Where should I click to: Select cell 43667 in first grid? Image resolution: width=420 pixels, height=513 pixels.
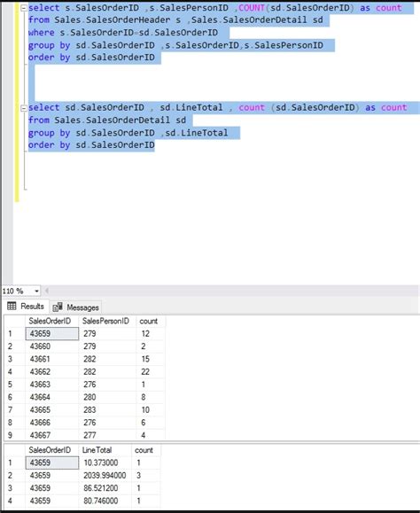[x=51, y=435]
